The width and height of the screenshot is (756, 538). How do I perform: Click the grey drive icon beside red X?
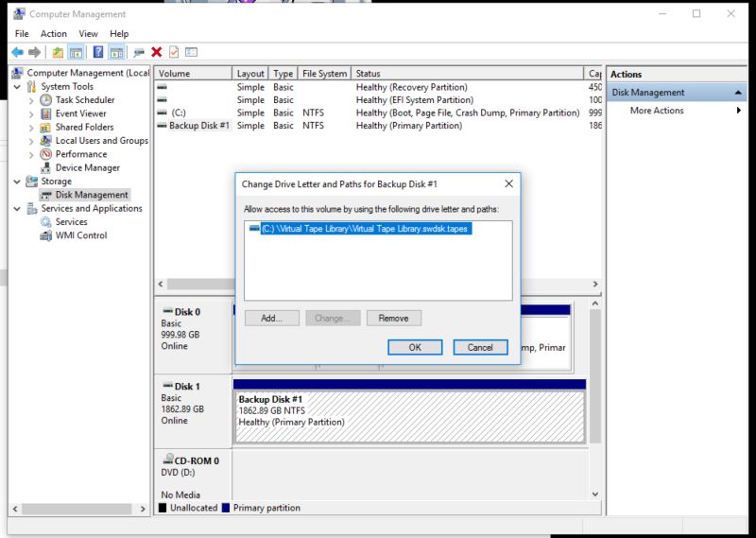pos(139,52)
